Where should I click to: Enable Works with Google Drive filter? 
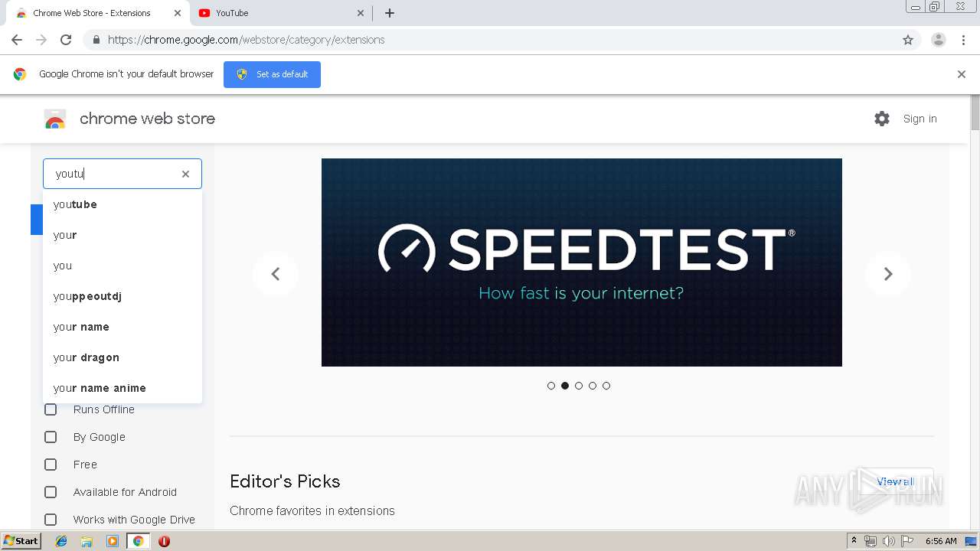coord(51,520)
